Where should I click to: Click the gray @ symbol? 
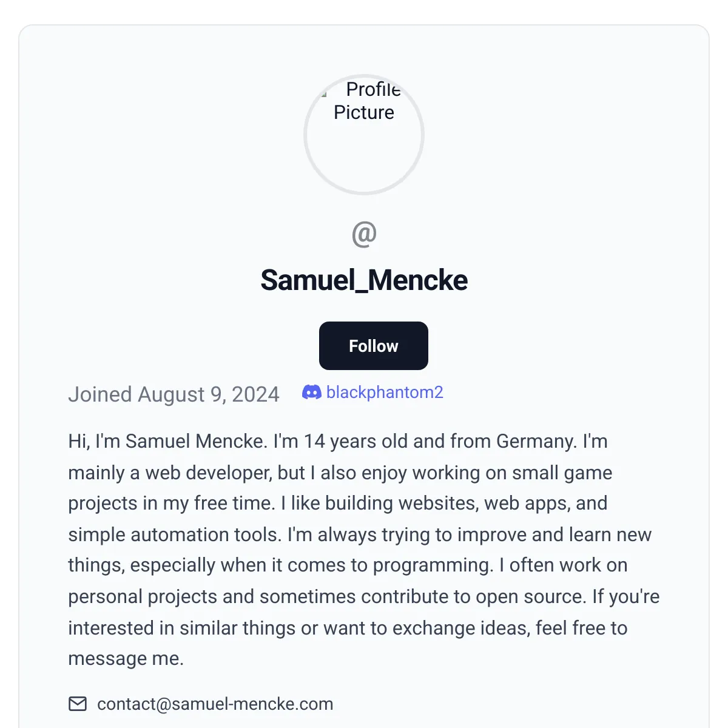click(x=364, y=234)
